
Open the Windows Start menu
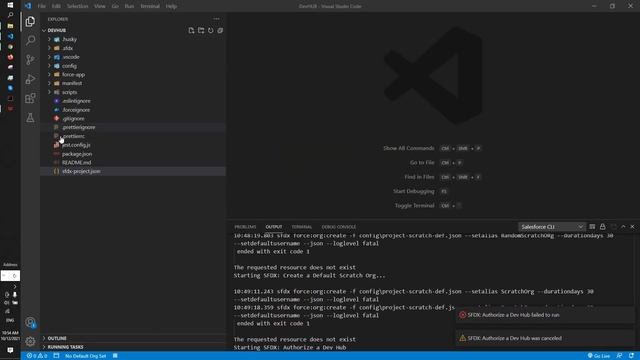click(x=10, y=5)
